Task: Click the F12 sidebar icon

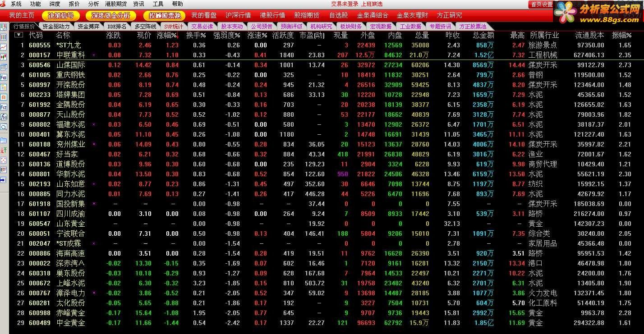Action: [3, 107]
